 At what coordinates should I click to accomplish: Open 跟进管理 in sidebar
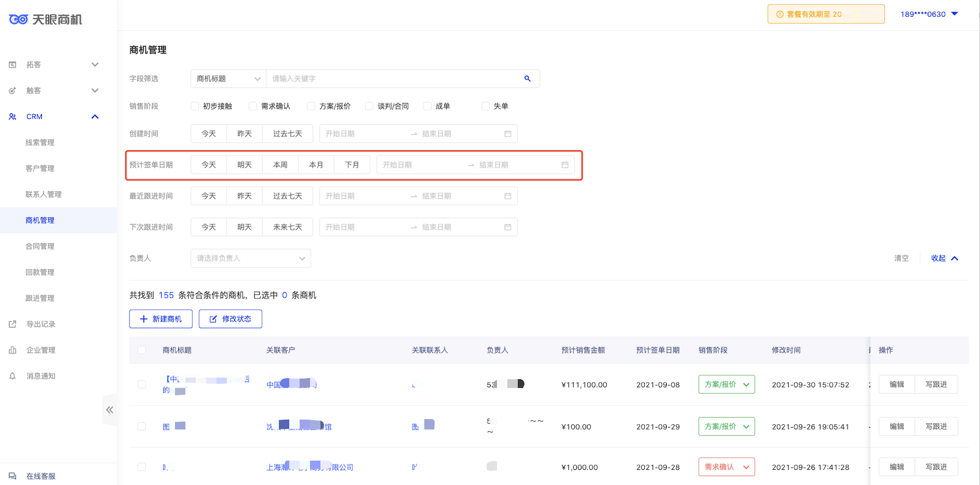[x=40, y=298]
